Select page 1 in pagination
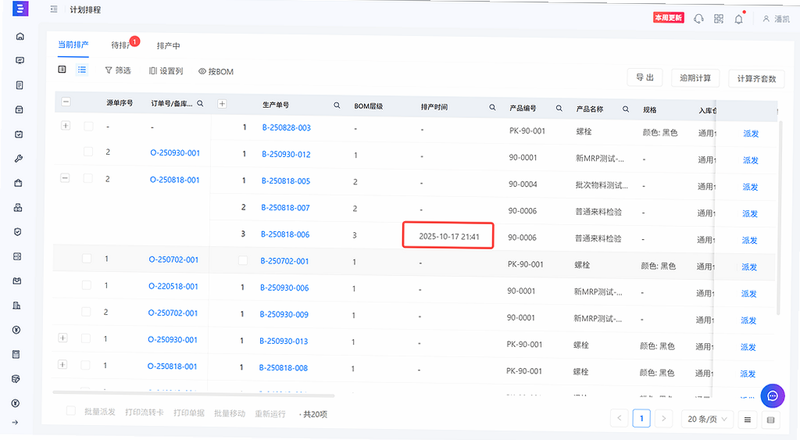800x440 pixels. point(641,418)
